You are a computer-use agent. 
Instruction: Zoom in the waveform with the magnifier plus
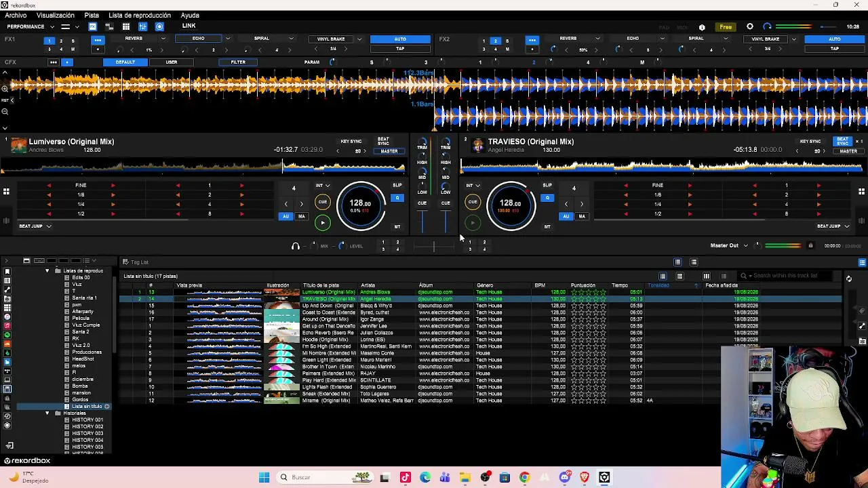[5, 89]
